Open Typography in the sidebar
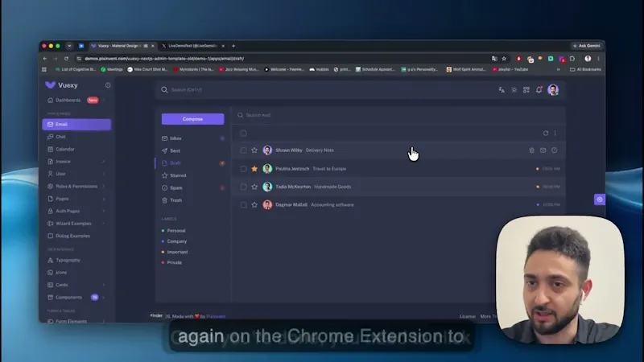Image resolution: width=644 pixels, height=362 pixels. 76,260
